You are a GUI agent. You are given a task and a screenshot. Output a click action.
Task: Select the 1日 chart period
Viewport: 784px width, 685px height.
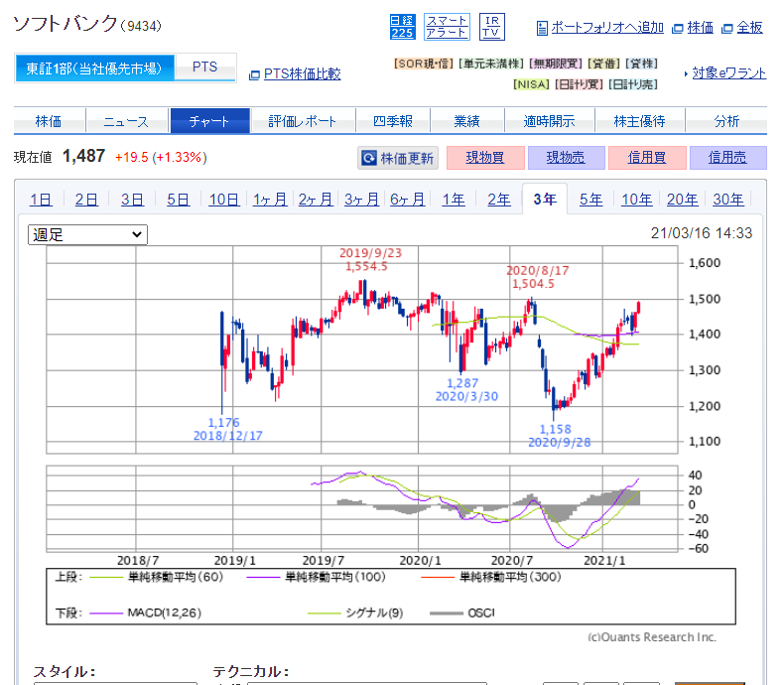click(x=41, y=200)
